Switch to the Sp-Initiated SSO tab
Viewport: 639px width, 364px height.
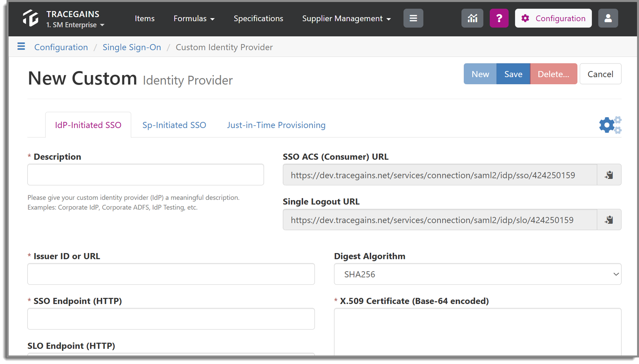[x=174, y=125]
